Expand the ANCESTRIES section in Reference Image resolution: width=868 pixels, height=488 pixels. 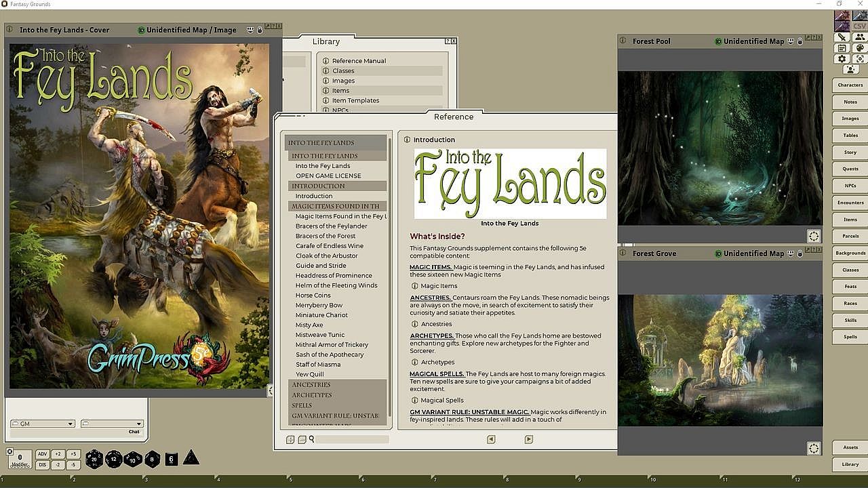pos(337,385)
